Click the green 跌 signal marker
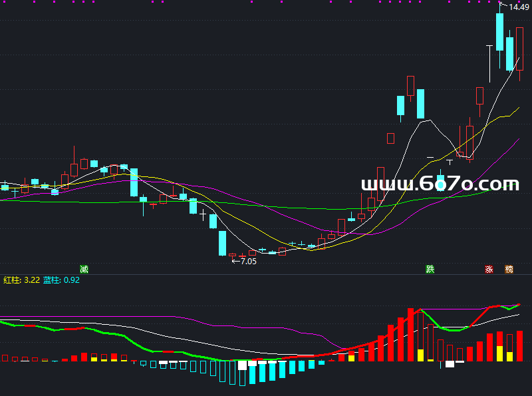Viewport: 532px width, 396px height. 430,270
